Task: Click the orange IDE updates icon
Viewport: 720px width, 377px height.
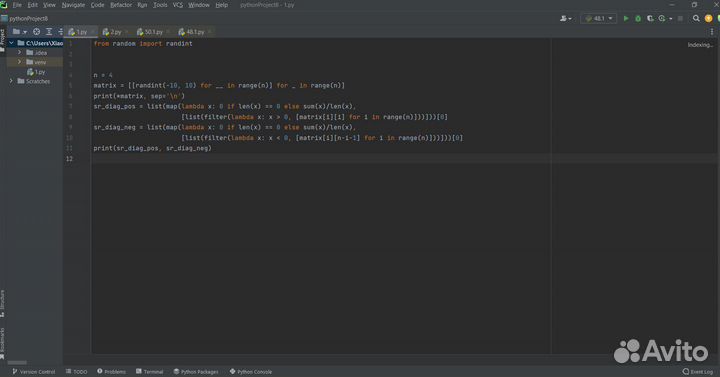Action: pos(709,18)
